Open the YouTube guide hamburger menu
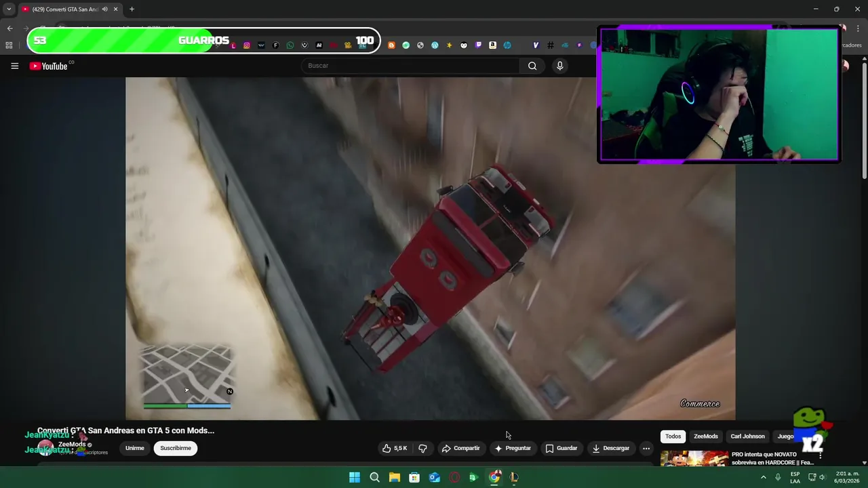Viewport: 868px width, 488px height. coord(14,66)
